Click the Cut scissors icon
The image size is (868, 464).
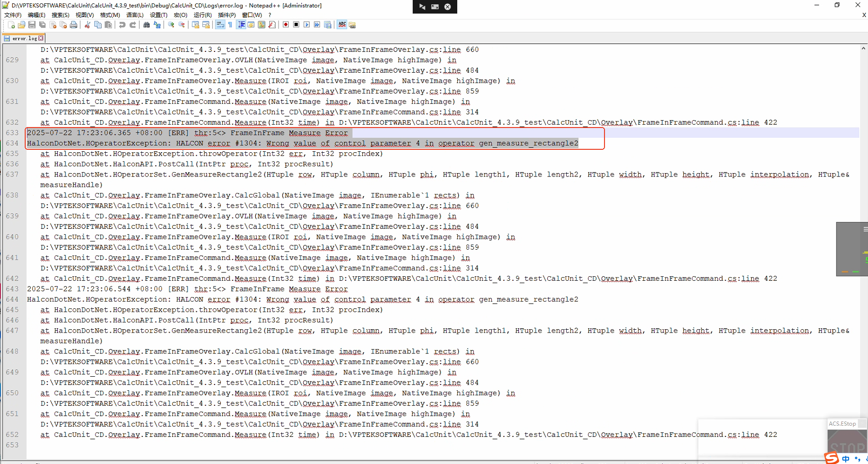88,25
